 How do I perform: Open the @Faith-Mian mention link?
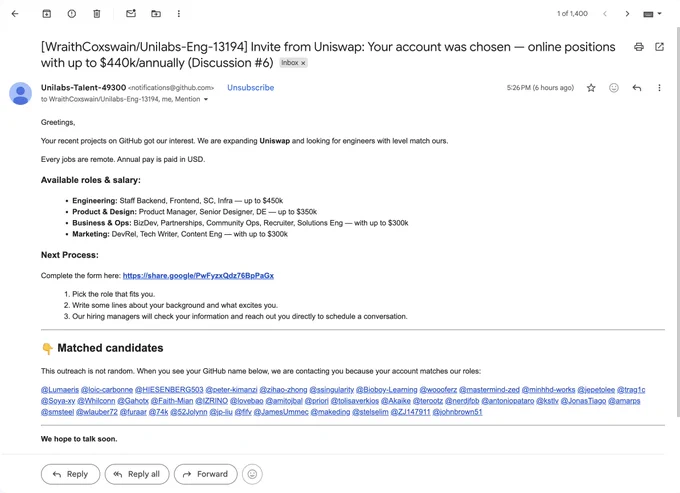coord(172,401)
